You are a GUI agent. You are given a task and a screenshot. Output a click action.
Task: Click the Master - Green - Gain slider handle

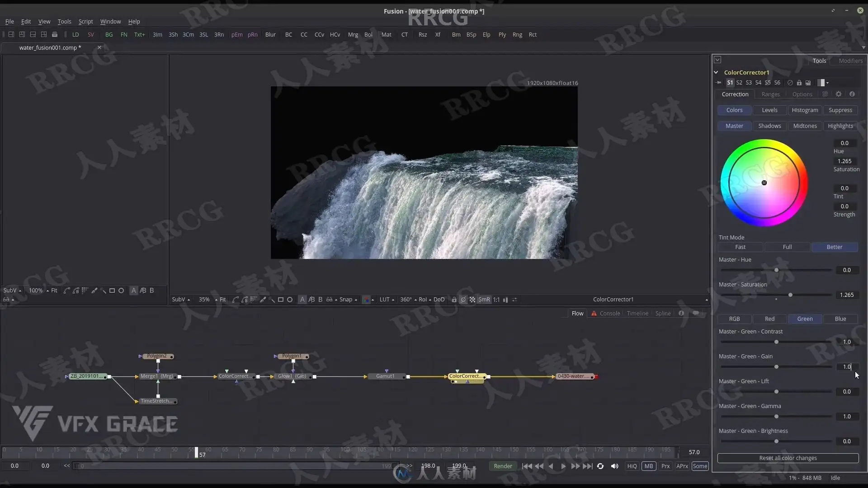(776, 367)
